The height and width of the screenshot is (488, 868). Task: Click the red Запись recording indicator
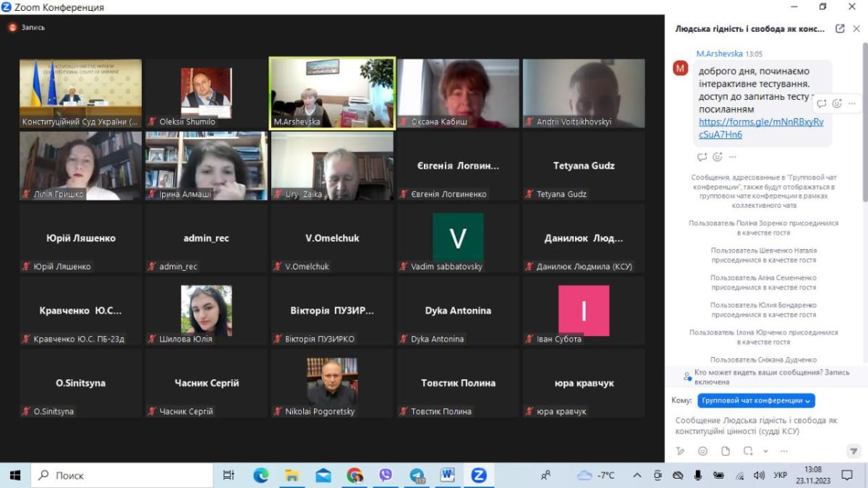pyautogui.click(x=27, y=28)
